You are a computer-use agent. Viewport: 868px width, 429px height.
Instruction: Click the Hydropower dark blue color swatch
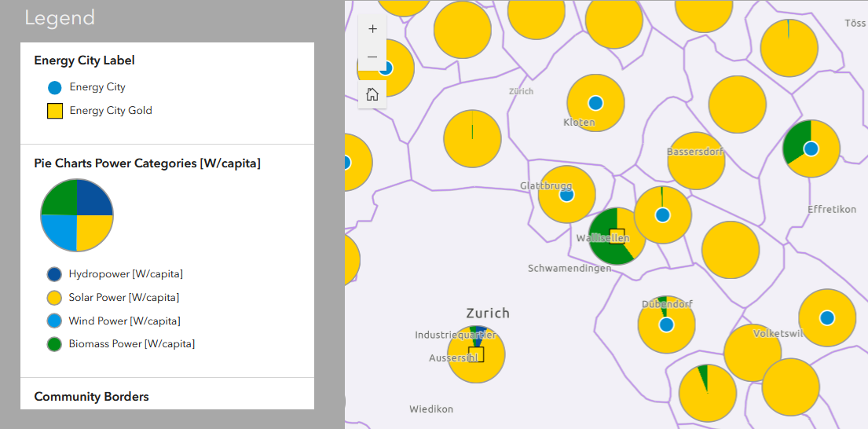point(54,274)
